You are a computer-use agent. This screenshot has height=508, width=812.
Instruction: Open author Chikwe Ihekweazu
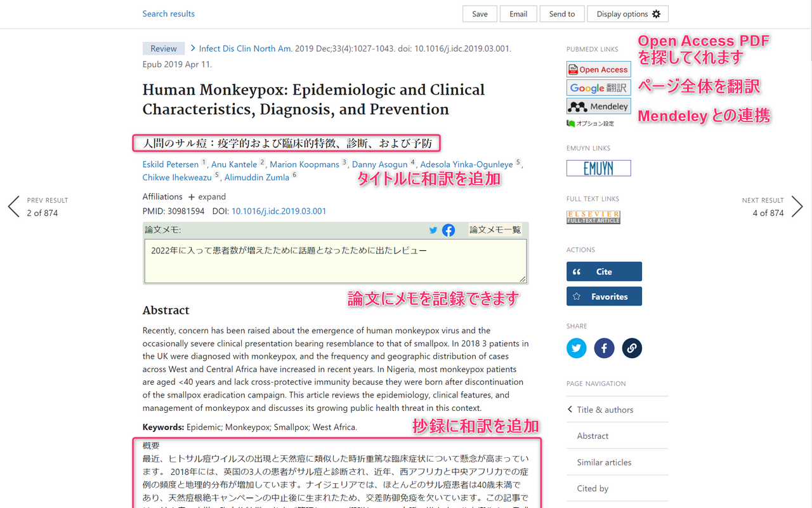[177, 177]
